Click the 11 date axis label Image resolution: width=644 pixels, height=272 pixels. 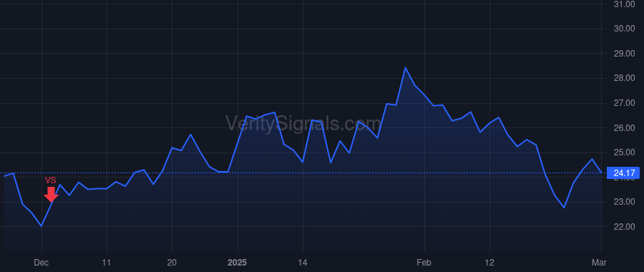pos(107,263)
